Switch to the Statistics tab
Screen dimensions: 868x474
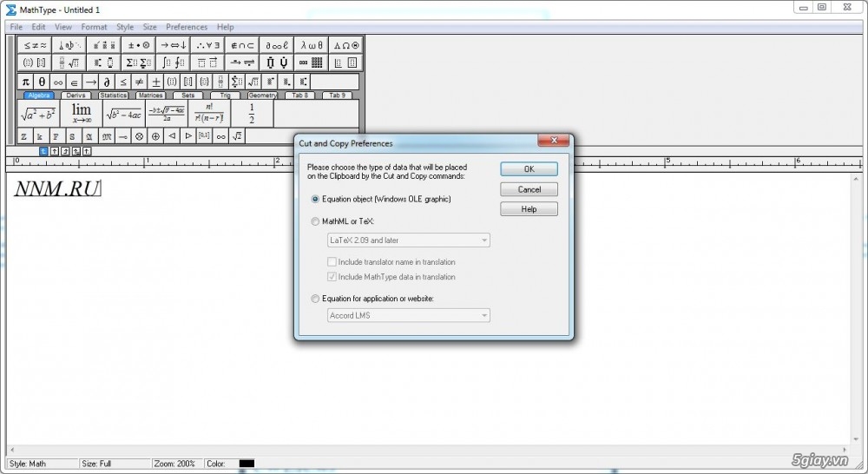(x=113, y=95)
